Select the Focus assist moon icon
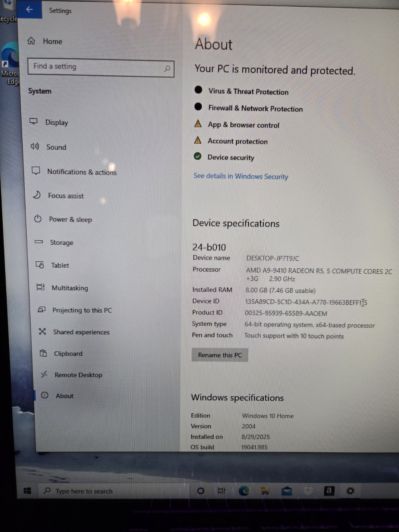The image size is (399, 532). (37, 195)
